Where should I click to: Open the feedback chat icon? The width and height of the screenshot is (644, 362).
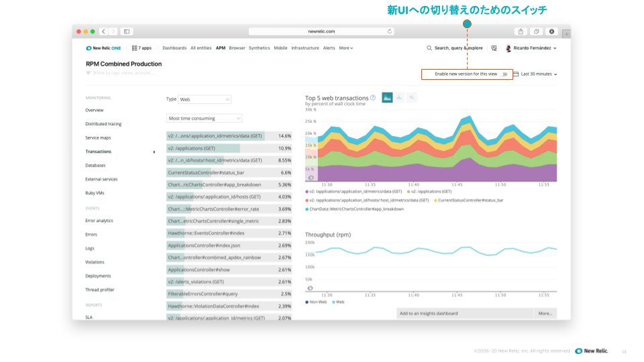click(x=494, y=48)
